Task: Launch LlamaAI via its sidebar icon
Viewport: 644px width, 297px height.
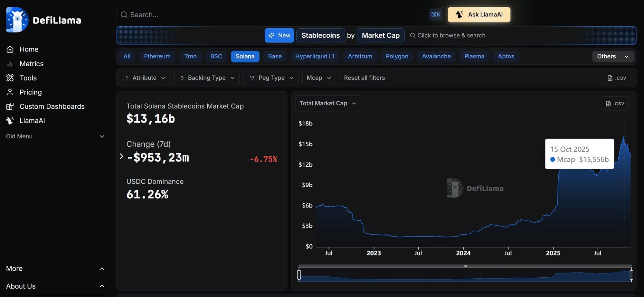Action: click(10, 120)
